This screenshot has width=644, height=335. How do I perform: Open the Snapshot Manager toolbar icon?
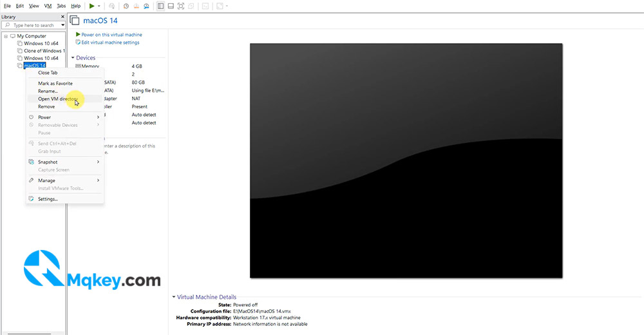tap(146, 6)
